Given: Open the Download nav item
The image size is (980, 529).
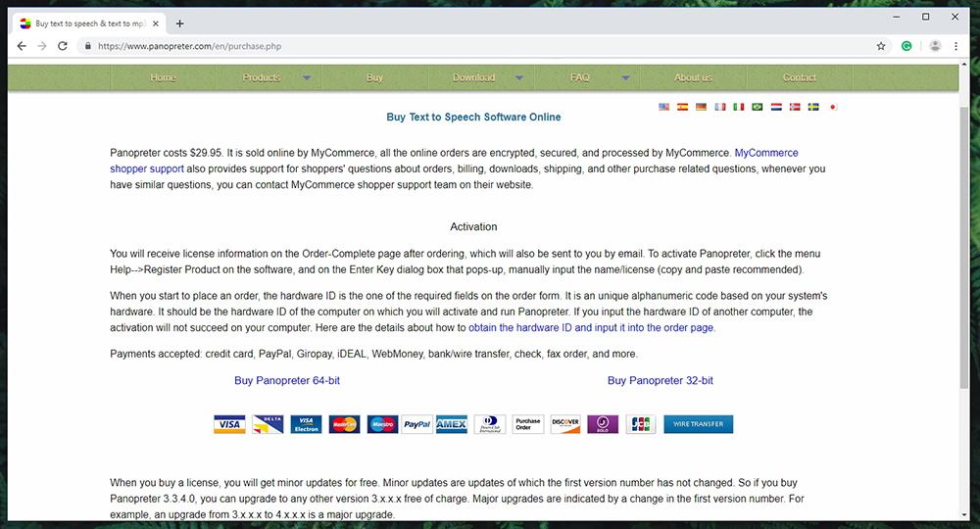Looking at the screenshot, I should pyautogui.click(x=473, y=77).
